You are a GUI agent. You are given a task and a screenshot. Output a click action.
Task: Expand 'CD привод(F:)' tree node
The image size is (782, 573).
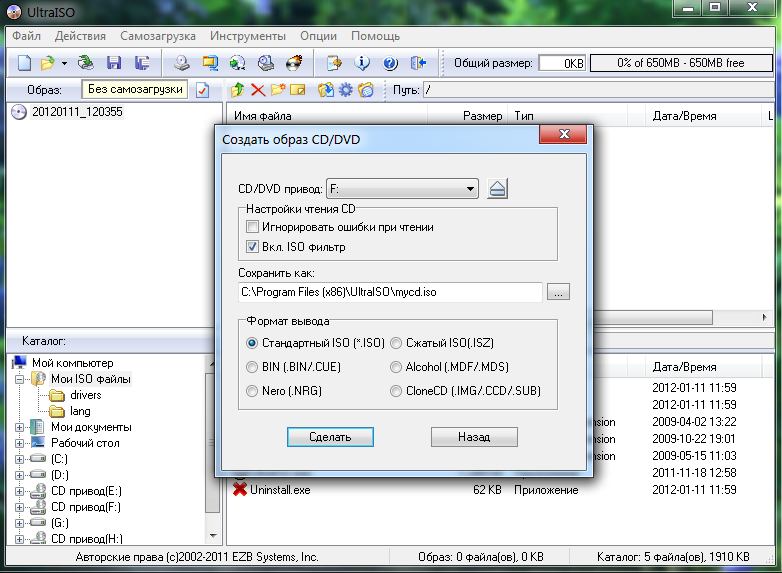(x=19, y=507)
